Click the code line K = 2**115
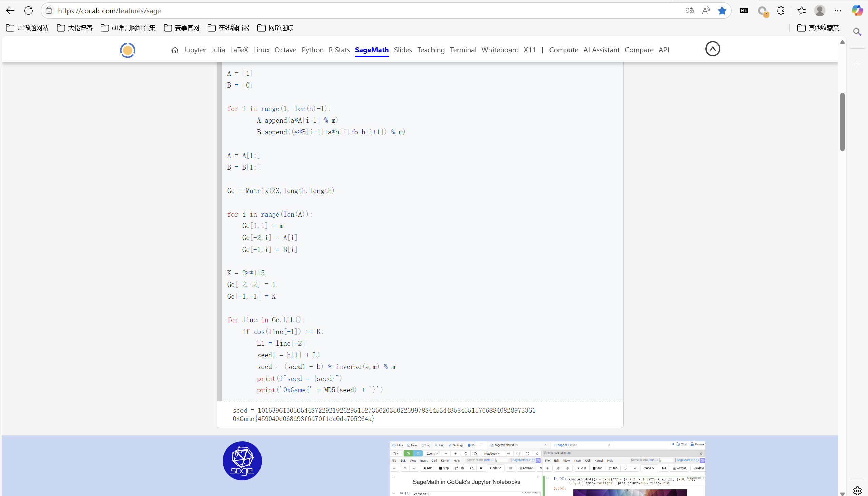868x496 pixels. click(246, 273)
